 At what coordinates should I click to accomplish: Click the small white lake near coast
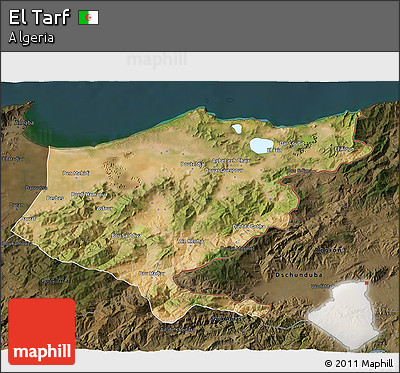pos(237,129)
